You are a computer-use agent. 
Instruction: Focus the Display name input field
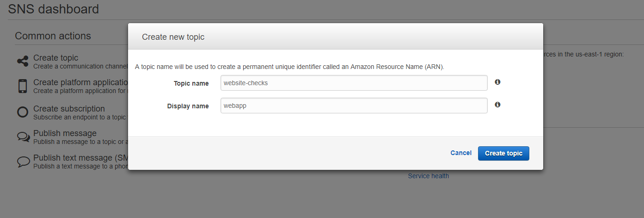point(354,106)
